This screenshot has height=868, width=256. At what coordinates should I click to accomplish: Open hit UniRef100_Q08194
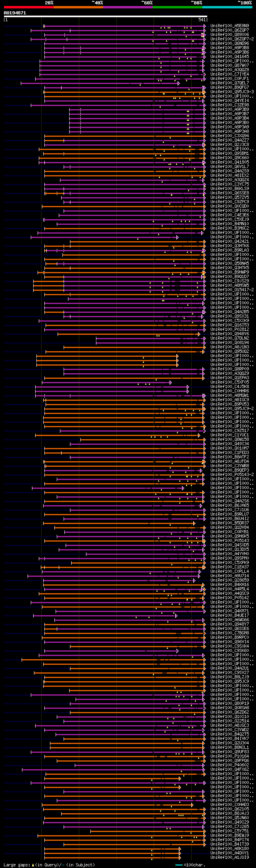(x=230, y=343)
